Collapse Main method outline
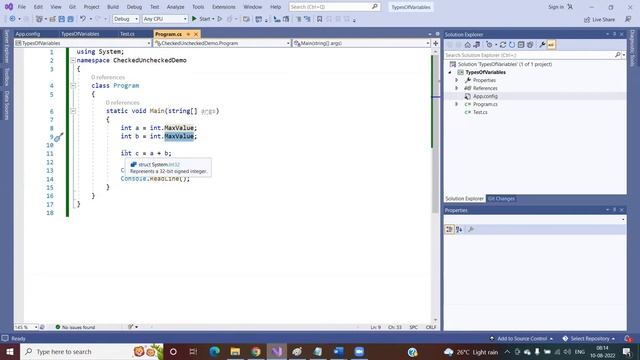The width and height of the screenshot is (640, 360). 73,111
